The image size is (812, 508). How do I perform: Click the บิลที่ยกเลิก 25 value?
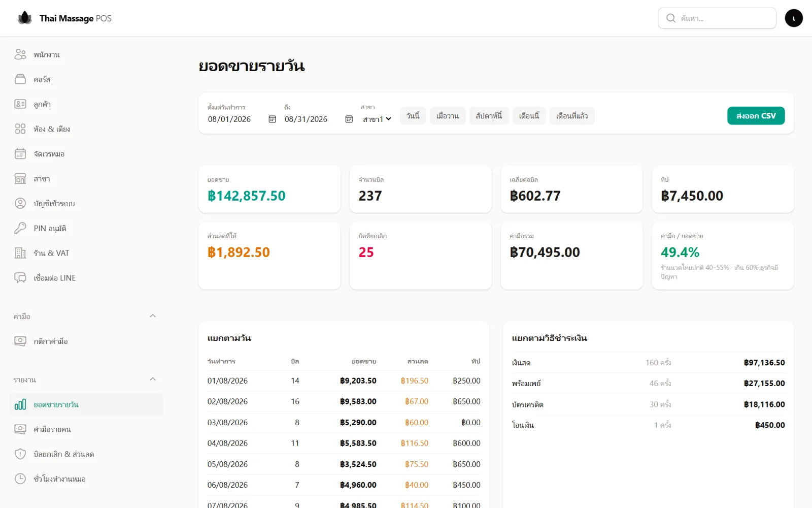point(366,252)
